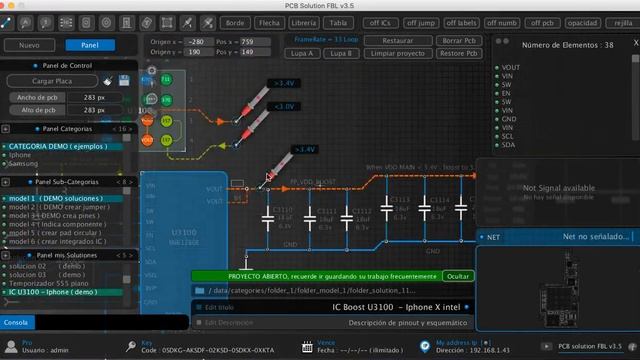This screenshot has width=640, height=360.
Task: Click the '< 16 >' pager in Panel Categorias
Action: (x=122, y=129)
